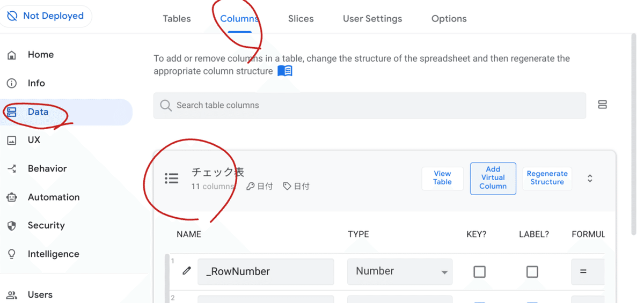Open the Users section

[x=40, y=295]
